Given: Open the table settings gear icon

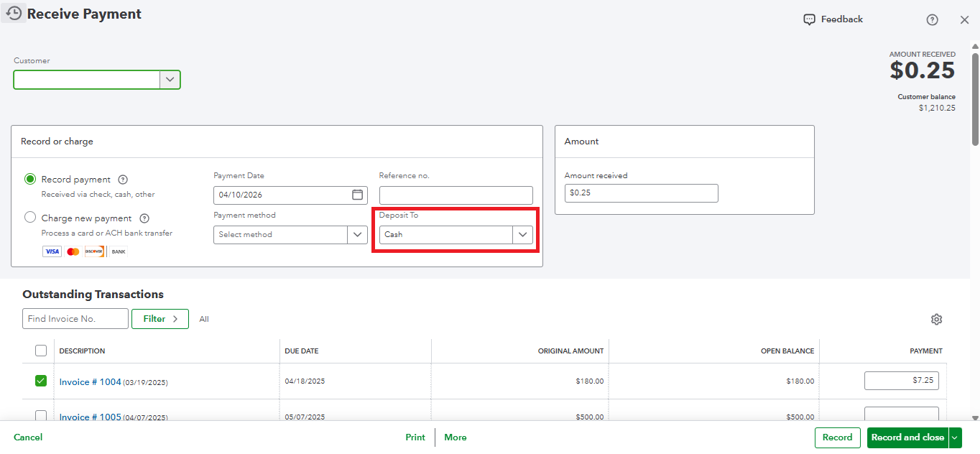Looking at the screenshot, I should 936,320.
